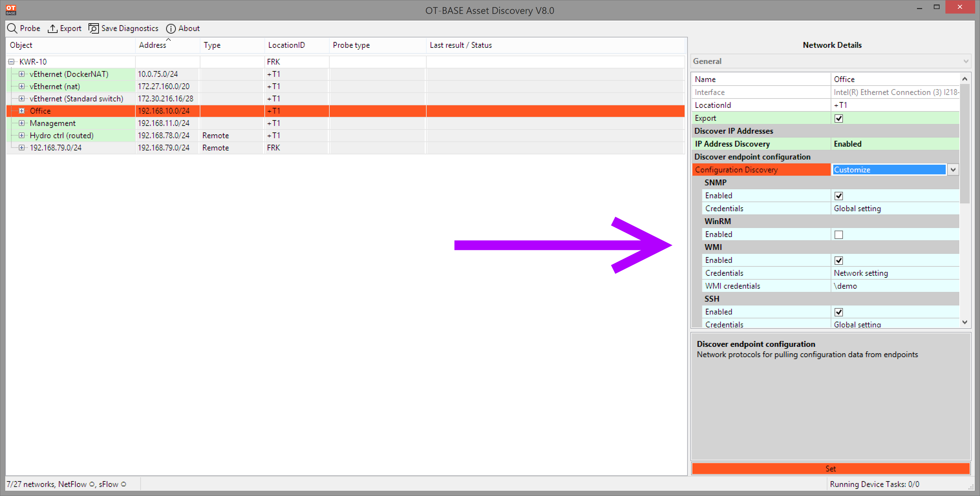The image size is (980, 496).
Task: Click the Customize value in Configuration Discovery
Action: pyautogui.click(x=889, y=170)
